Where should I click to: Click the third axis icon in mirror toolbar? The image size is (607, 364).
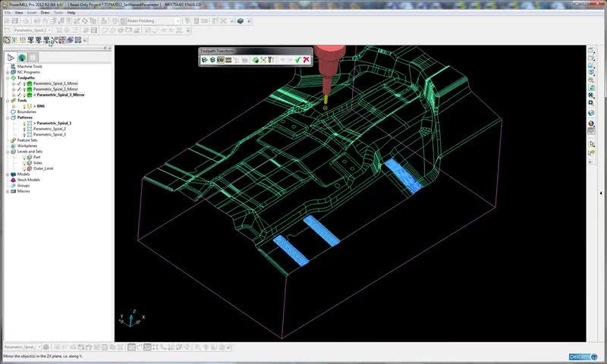(23, 40)
